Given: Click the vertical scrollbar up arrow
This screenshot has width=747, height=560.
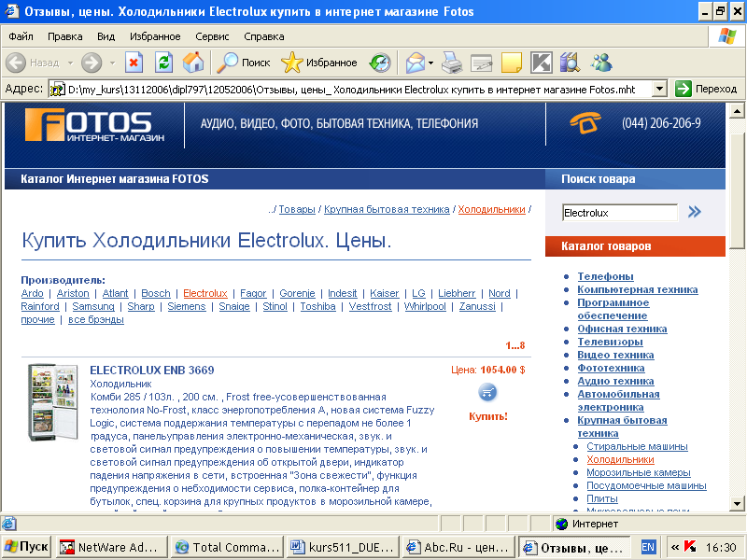Looking at the screenshot, I should tap(737, 112).
